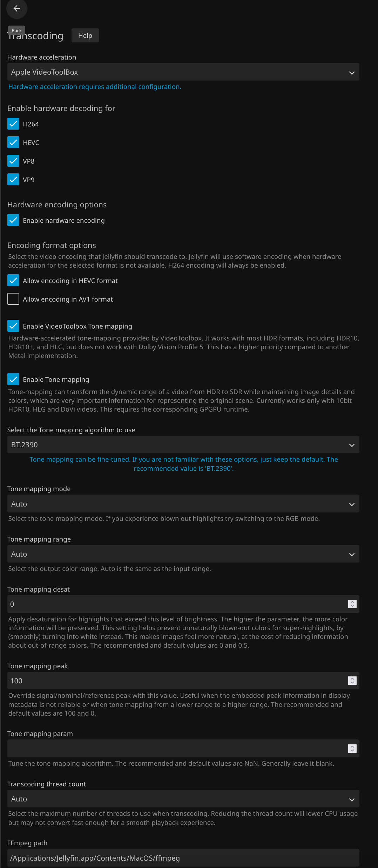Toggle the VP9 decoding checkbox
Viewport: 378px width, 868px height.
(x=13, y=180)
